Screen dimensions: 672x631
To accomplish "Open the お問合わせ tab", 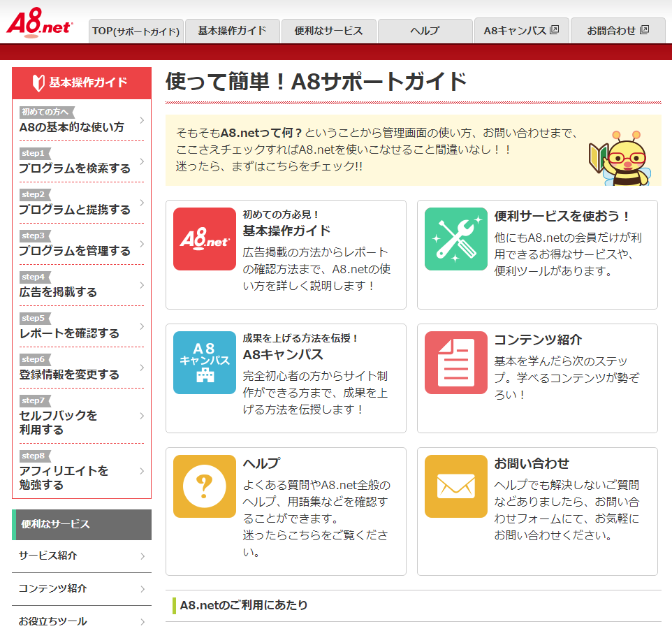I will (618, 31).
